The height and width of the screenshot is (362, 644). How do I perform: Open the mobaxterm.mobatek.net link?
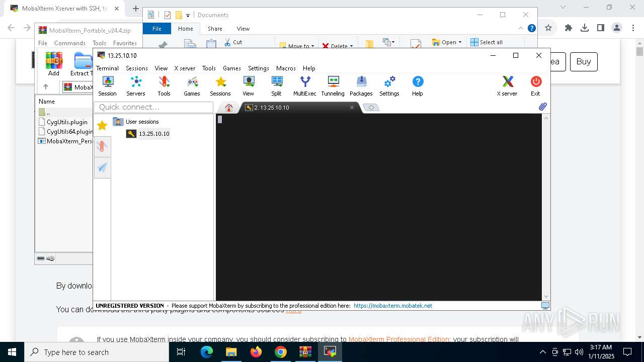[393, 306]
